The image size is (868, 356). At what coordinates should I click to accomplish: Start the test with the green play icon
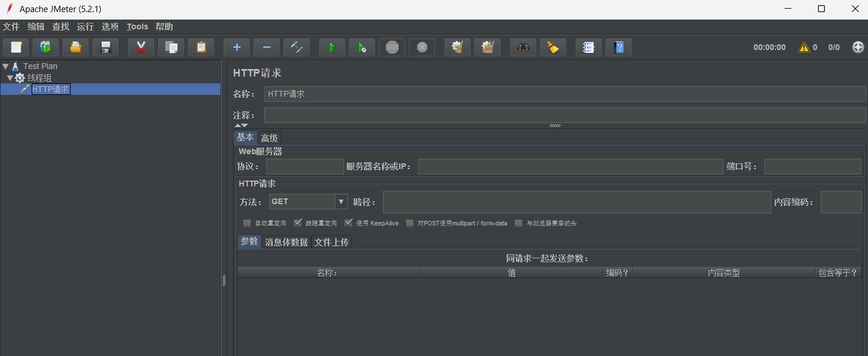pyautogui.click(x=332, y=47)
